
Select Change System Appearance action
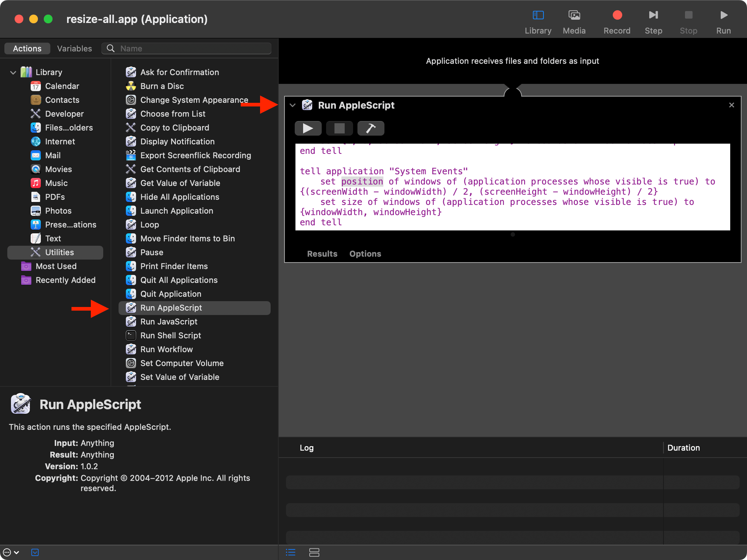[187, 100]
